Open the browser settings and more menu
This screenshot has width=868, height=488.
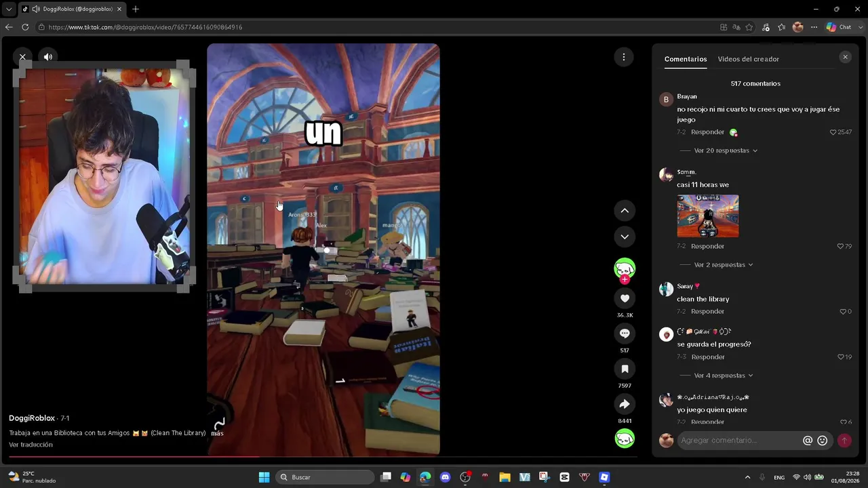pyautogui.click(x=814, y=27)
